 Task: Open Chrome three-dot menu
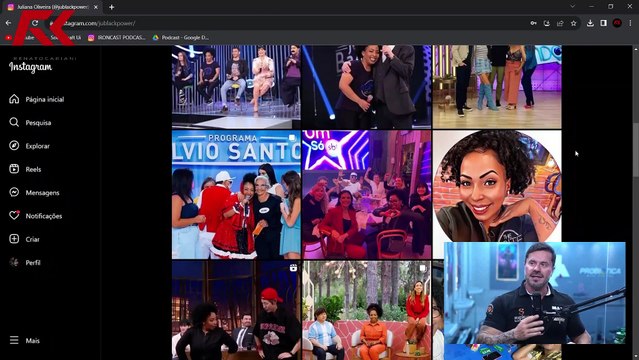click(630, 23)
